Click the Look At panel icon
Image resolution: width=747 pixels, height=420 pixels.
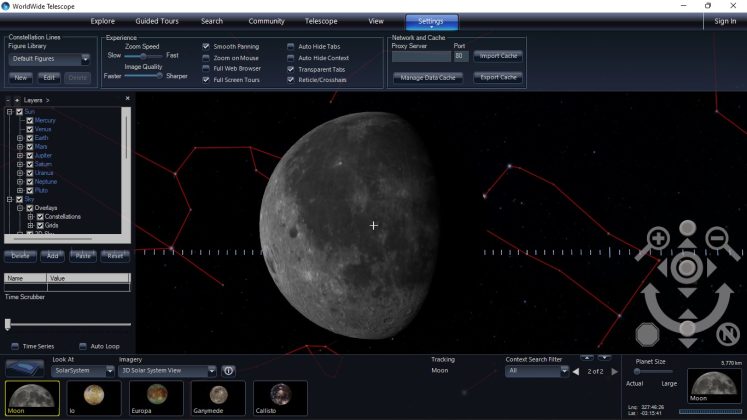click(25, 368)
